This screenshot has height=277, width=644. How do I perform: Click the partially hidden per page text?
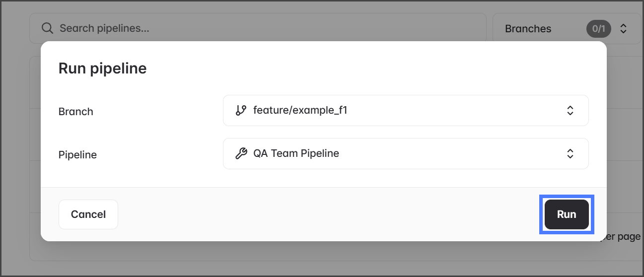click(x=622, y=237)
